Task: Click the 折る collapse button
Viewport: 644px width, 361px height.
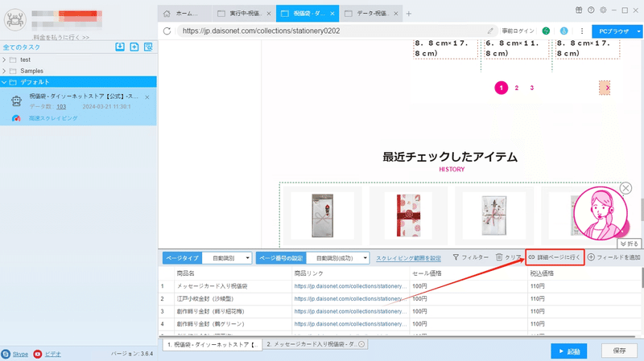Action: point(630,244)
